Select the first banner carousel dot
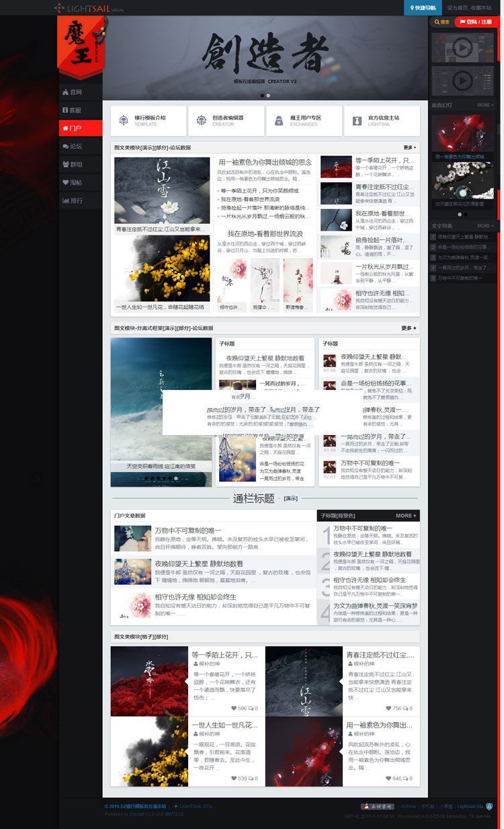 point(262,95)
